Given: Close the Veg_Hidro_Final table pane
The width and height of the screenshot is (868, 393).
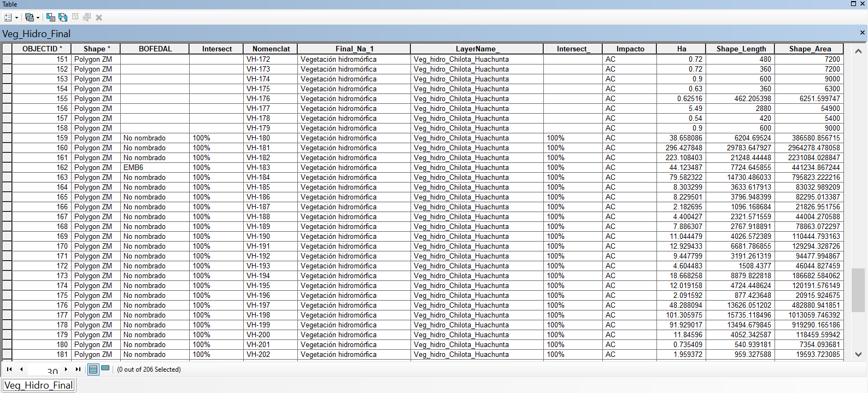Looking at the screenshot, I should point(863,33).
